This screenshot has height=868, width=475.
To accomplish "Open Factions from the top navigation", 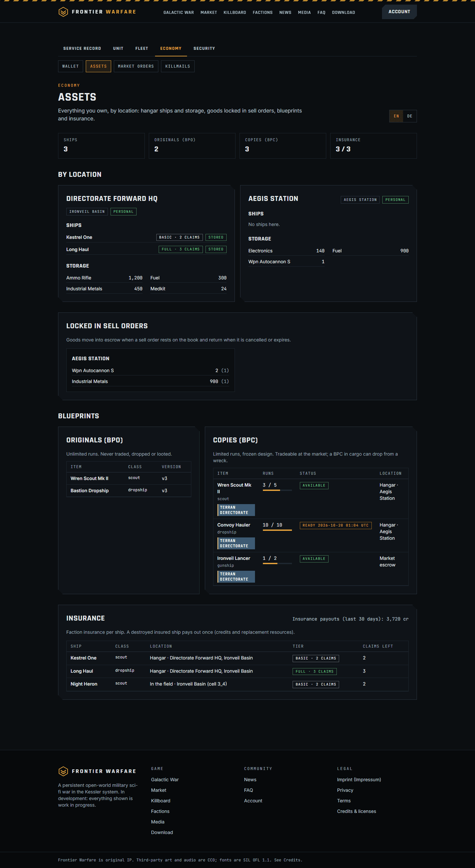I will coord(263,13).
